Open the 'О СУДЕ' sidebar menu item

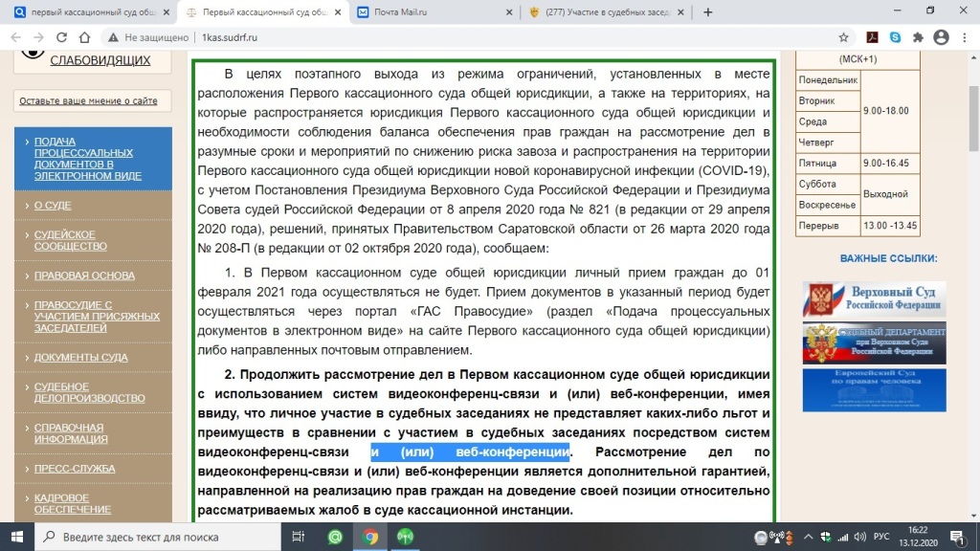[53, 206]
